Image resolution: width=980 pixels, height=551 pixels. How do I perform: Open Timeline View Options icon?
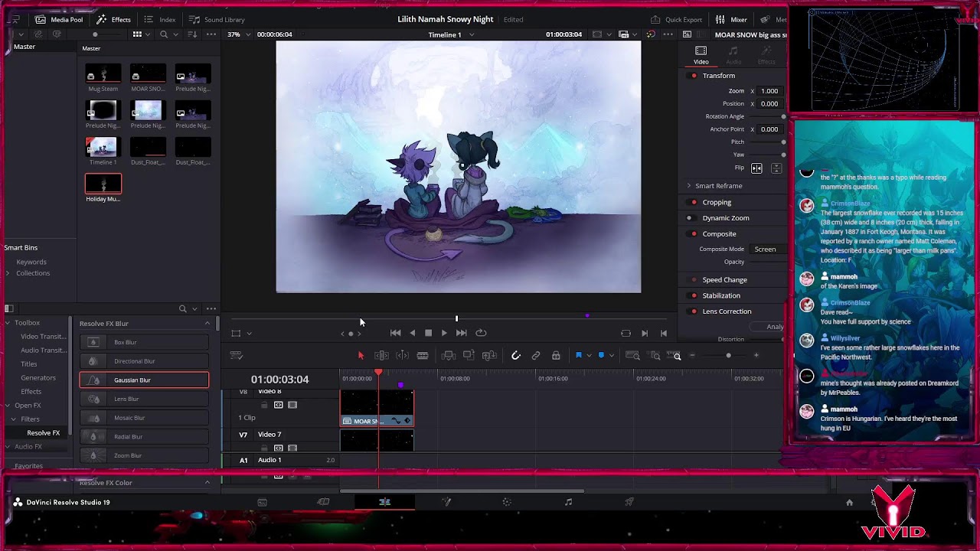pos(237,355)
